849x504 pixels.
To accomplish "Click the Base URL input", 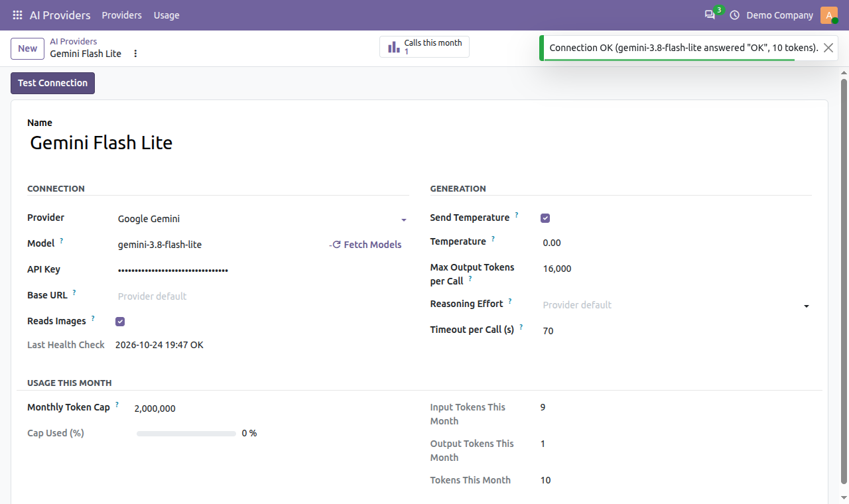I will click(x=262, y=296).
